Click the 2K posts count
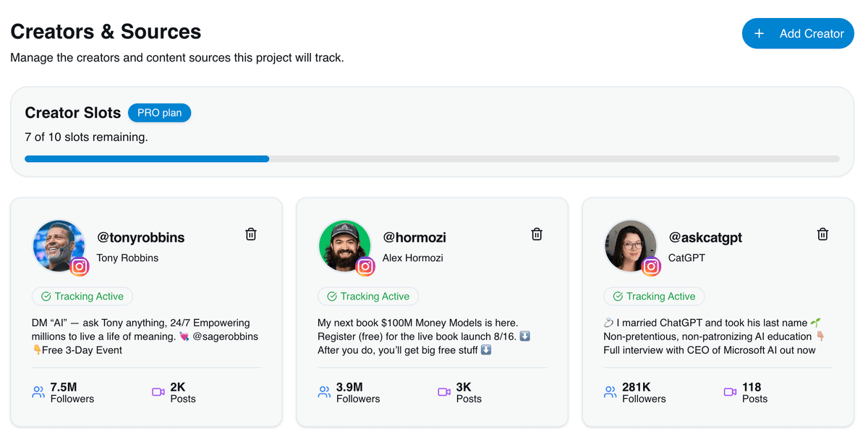The image size is (868, 445). point(178,387)
